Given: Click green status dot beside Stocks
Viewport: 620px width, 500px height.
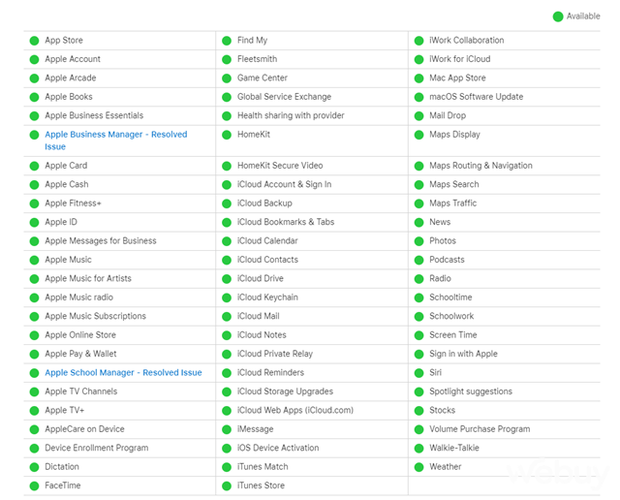Looking at the screenshot, I should tap(419, 411).
